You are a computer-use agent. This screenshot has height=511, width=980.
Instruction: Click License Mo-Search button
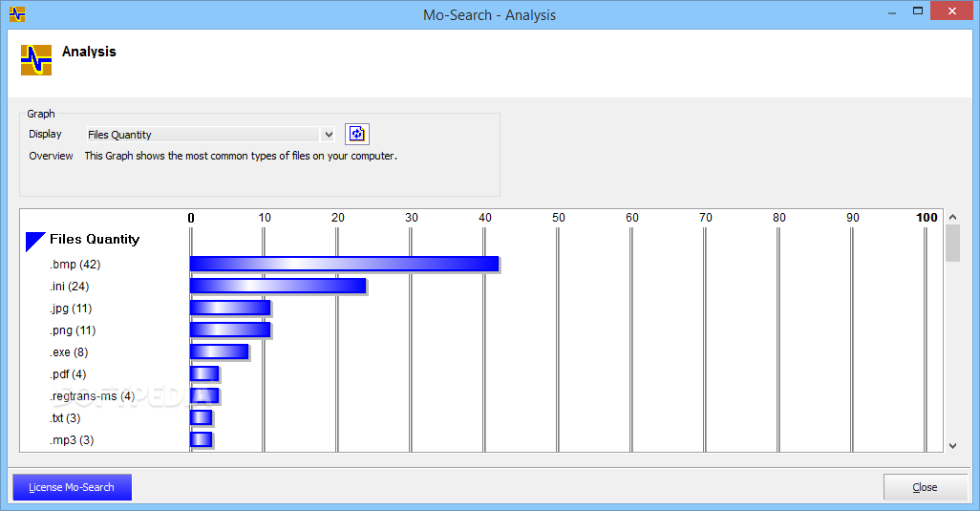pos(72,487)
